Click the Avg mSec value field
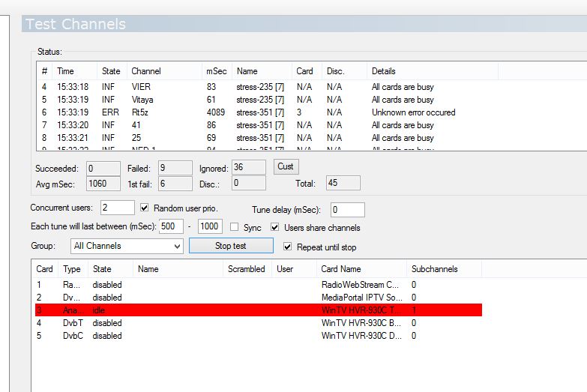Screen dimensions: 587x392 (x=103, y=184)
